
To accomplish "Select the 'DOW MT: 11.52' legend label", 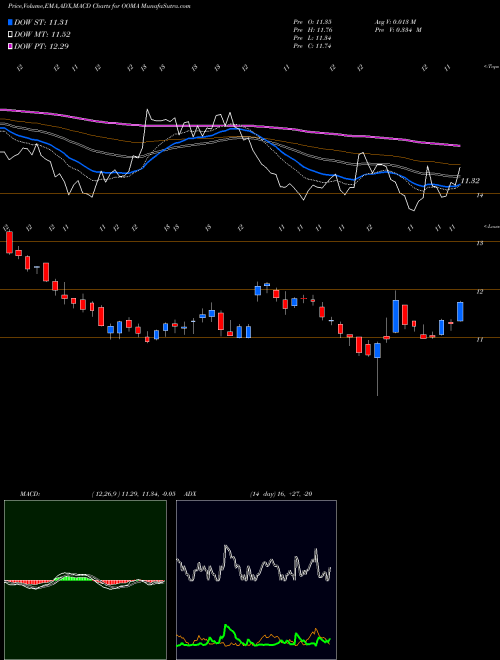I will (42, 35).
